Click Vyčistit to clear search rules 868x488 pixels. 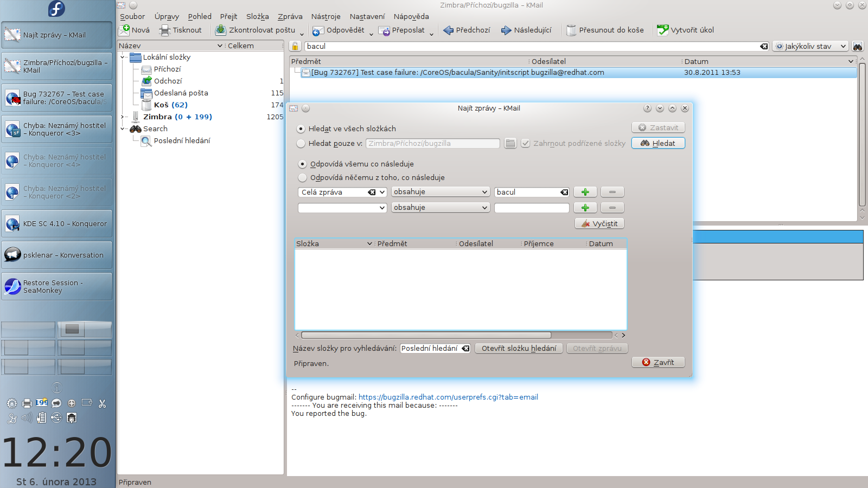pos(599,223)
